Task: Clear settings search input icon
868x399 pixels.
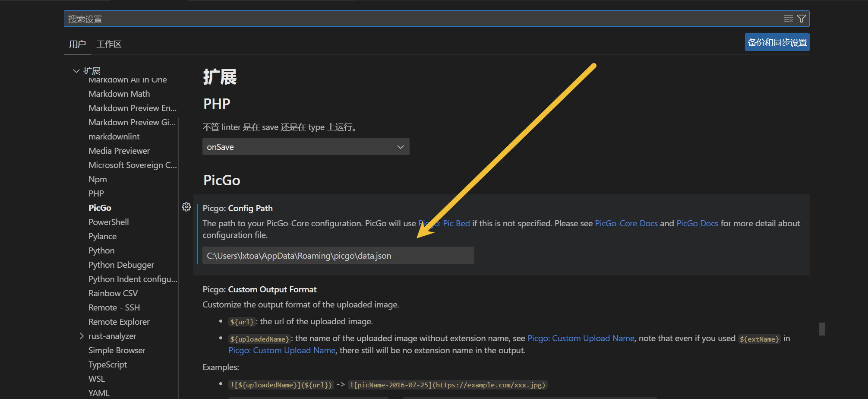Action: 788,19
